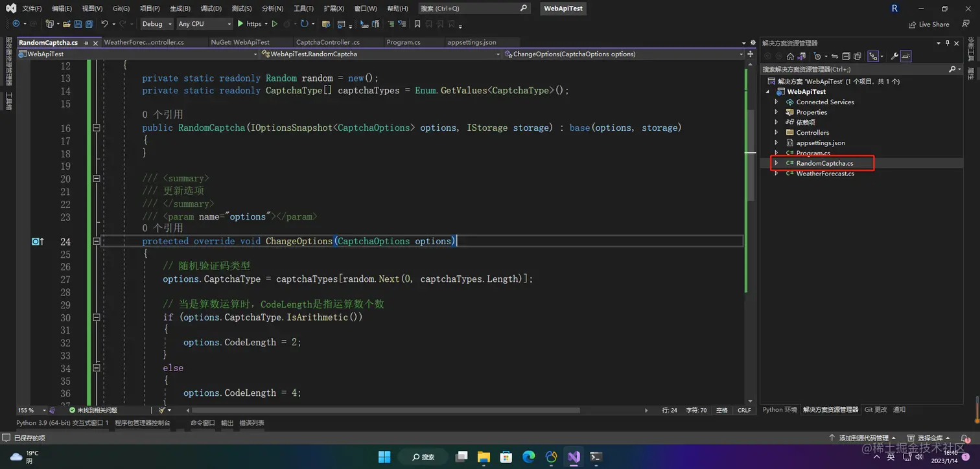
Task: Click the notifications bell in status bar
Action: point(966,439)
